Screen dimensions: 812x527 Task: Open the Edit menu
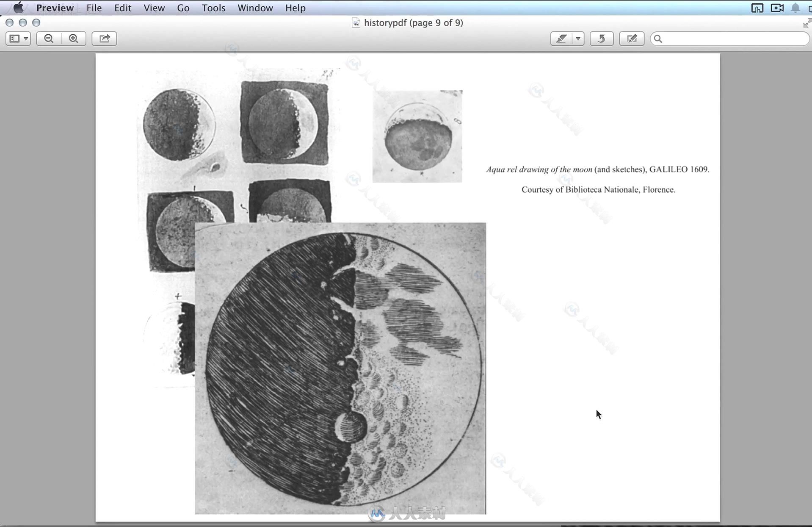[123, 8]
